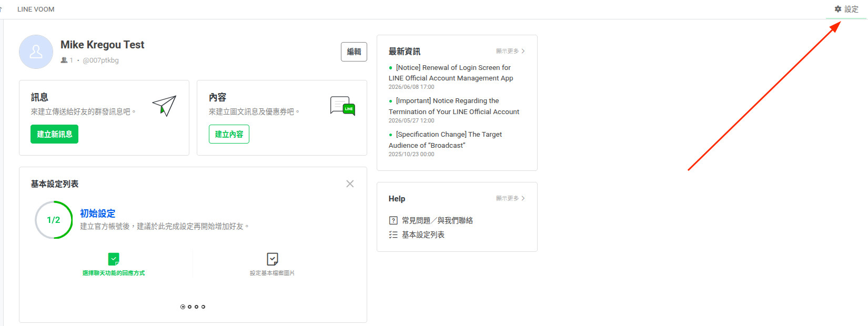868x326 pixels.
Task: Click the 編輯 edit profile button
Action: [354, 52]
